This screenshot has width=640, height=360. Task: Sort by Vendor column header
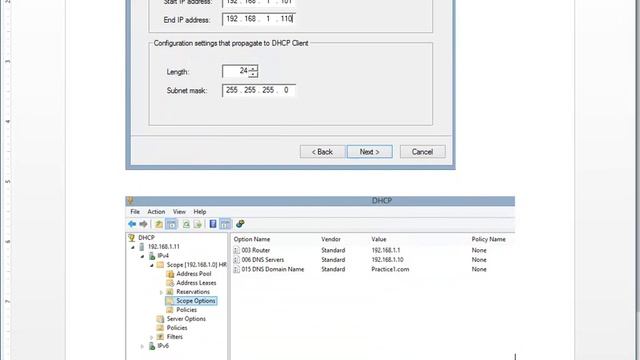click(331, 239)
